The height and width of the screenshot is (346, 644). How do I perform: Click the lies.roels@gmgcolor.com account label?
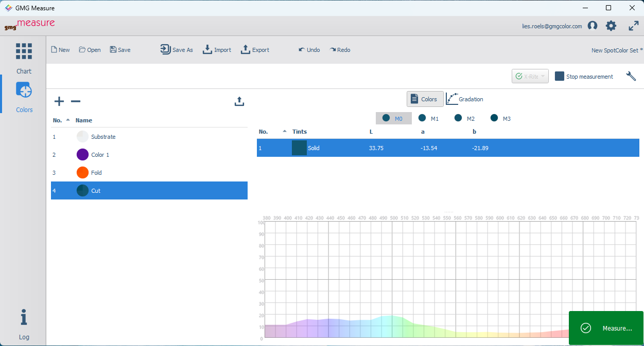coord(552,26)
